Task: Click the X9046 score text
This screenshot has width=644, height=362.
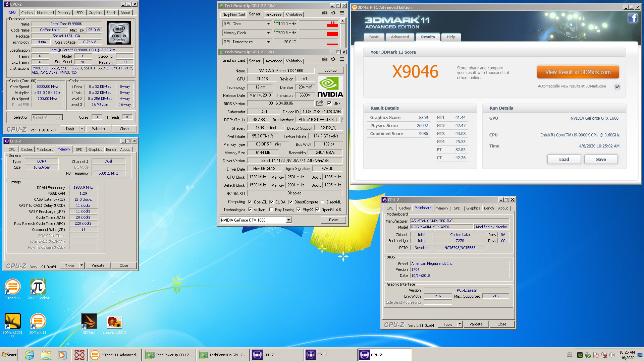Action: (x=415, y=72)
